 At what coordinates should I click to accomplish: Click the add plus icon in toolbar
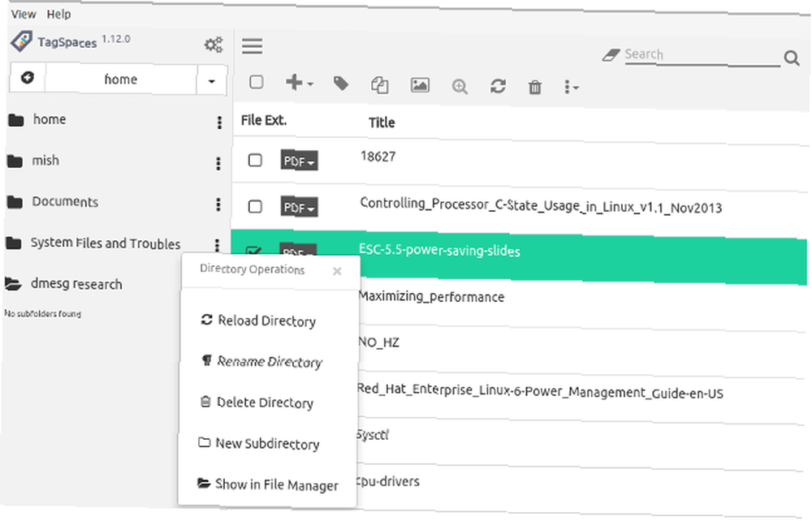299,82
